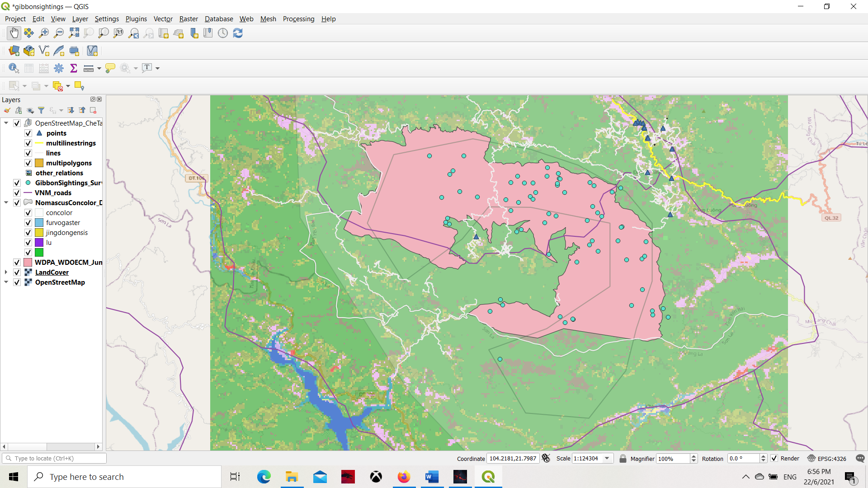Expand the LandCover layer group

[x=6, y=272]
